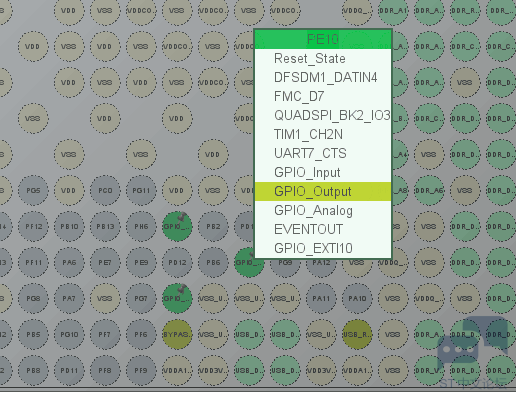This screenshot has width=516, height=399.
Task: Click the yellow BYPAS pin
Action: (177, 334)
